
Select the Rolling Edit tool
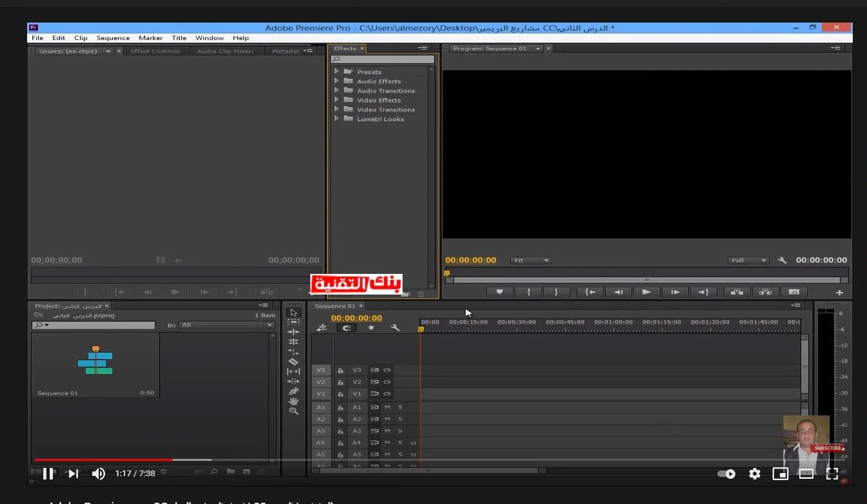[294, 342]
